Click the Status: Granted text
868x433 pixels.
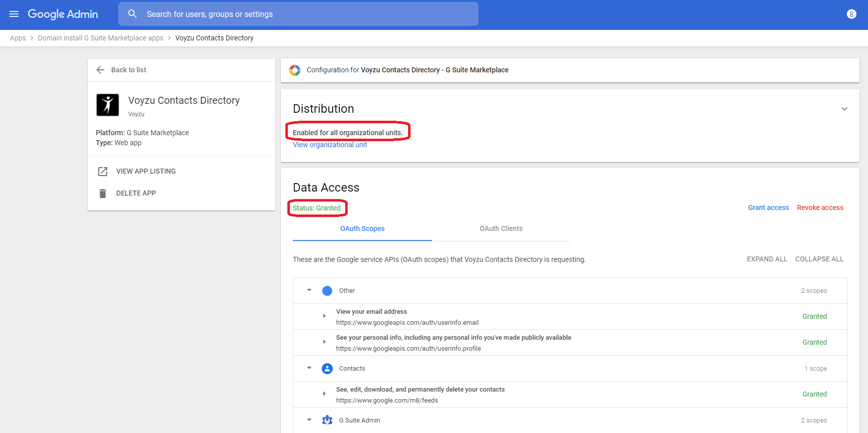point(317,208)
